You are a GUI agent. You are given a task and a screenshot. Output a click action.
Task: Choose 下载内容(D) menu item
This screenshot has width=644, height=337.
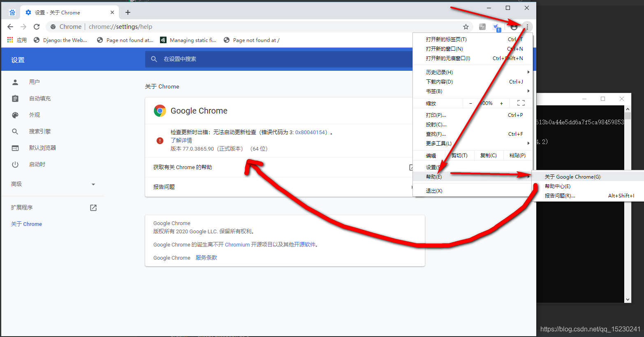473,82
